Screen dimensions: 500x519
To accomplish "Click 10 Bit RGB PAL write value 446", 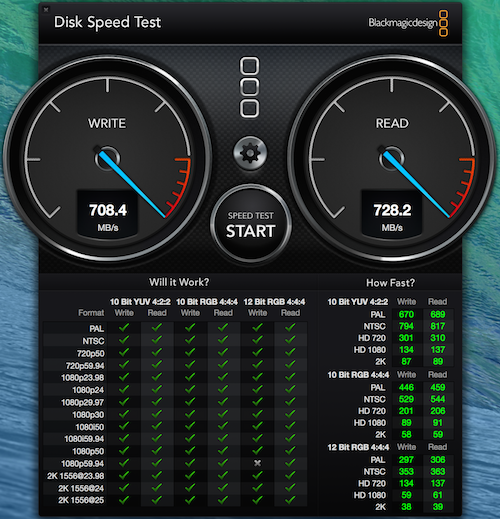I will (406, 387).
